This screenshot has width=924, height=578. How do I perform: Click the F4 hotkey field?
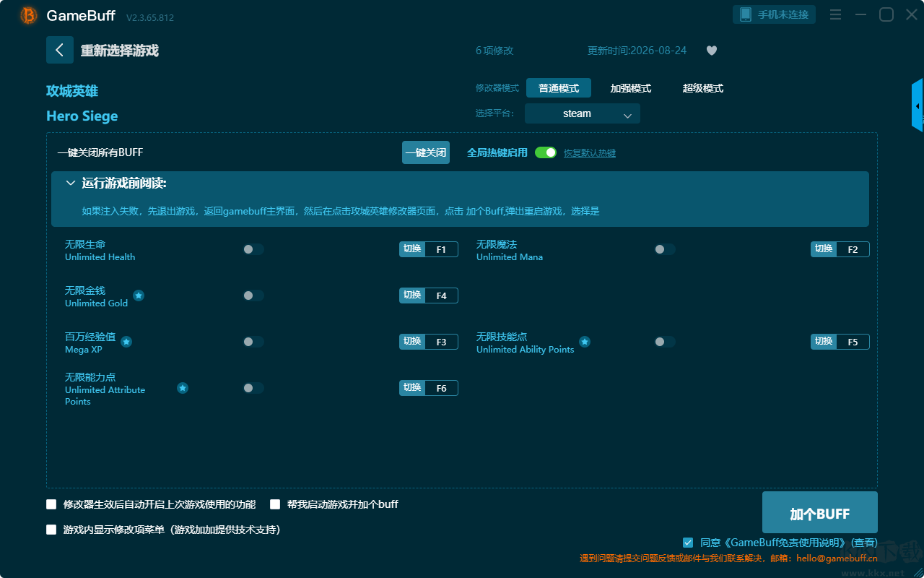[x=441, y=296]
